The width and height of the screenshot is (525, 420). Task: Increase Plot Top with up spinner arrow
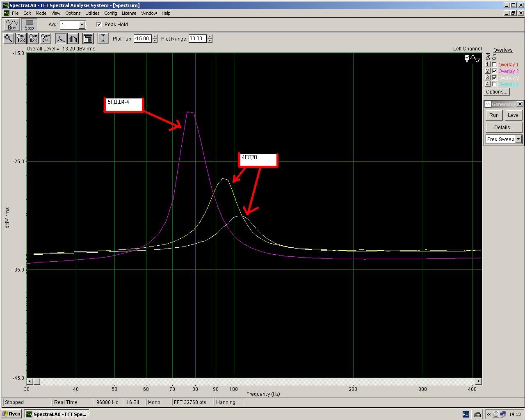155,37
